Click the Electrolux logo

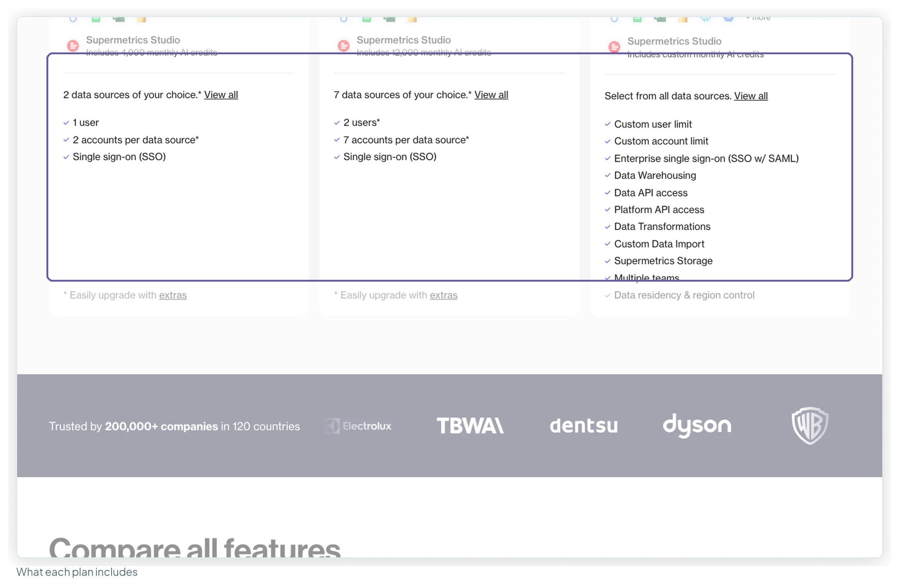[x=358, y=426]
